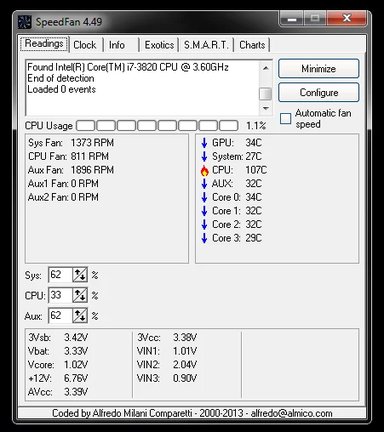
Task: Click the first CPU Usage bar segment
Action: pyautogui.click(x=86, y=126)
